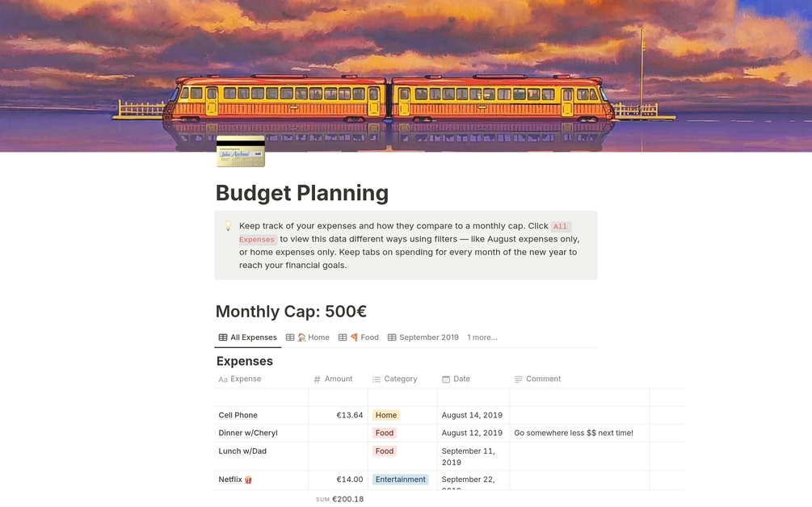The height and width of the screenshot is (507, 812).
Task: Click the Comment column text icon
Action: (519, 379)
